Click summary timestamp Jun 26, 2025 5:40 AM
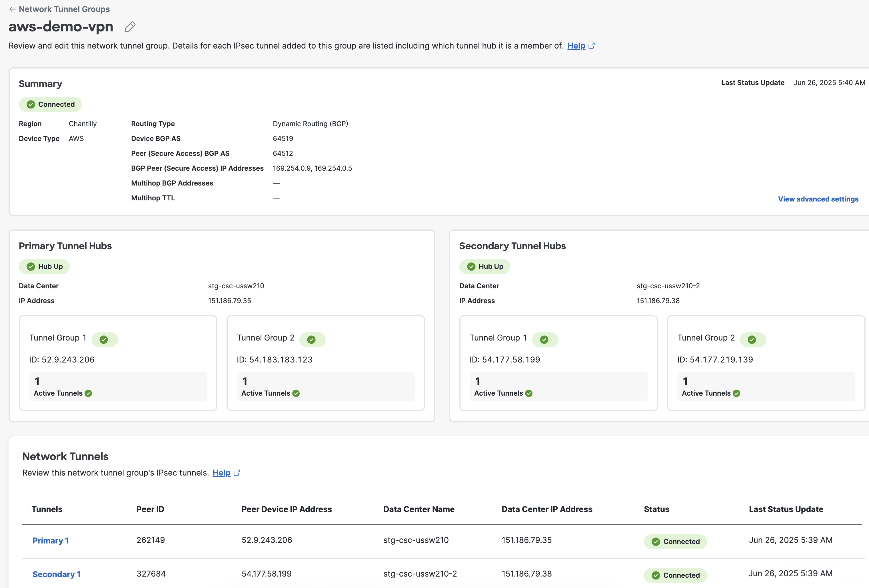The image size is (869, 588). pos(829,82)
